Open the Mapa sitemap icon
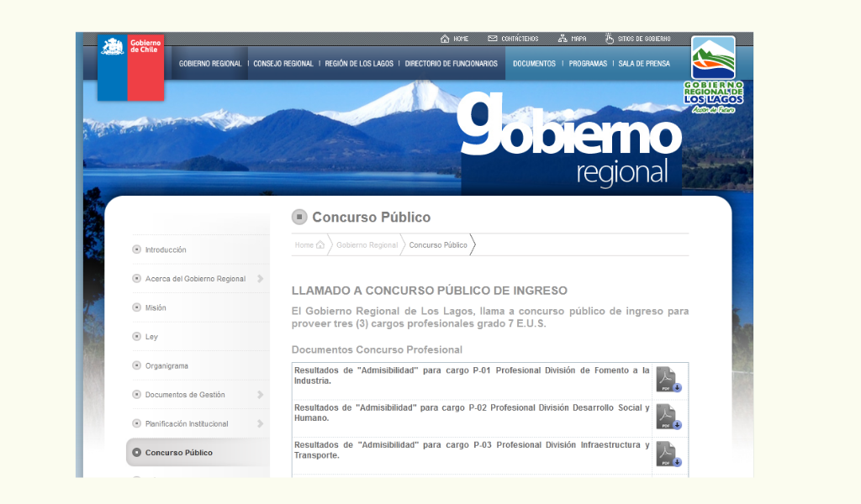This screenshot has width=861, height=504. pyautogui.click(x=563, y=39)
